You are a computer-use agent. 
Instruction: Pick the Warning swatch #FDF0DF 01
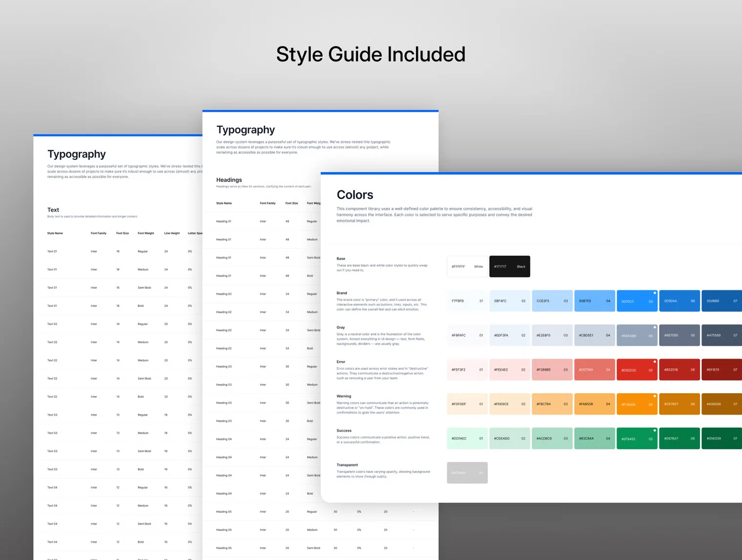pyautogui.click(x=467, y=404)
